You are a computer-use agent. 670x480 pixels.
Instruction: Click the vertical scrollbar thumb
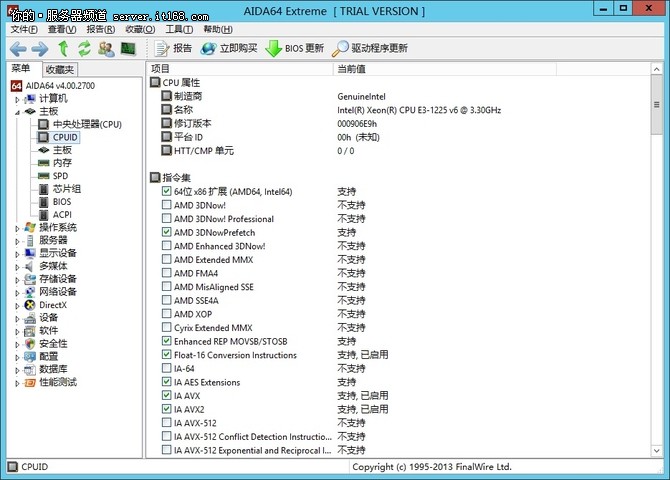pyautogui.click(x=656, y=105)
